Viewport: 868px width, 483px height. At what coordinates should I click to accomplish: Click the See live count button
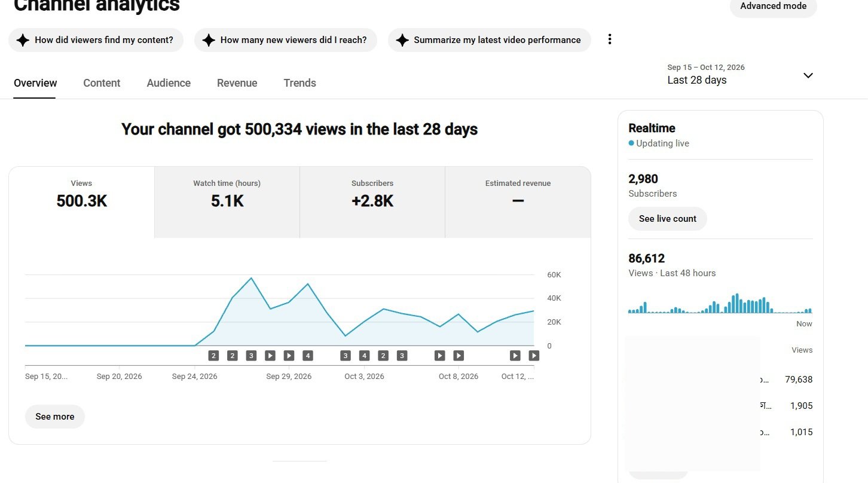pos(667,219)
